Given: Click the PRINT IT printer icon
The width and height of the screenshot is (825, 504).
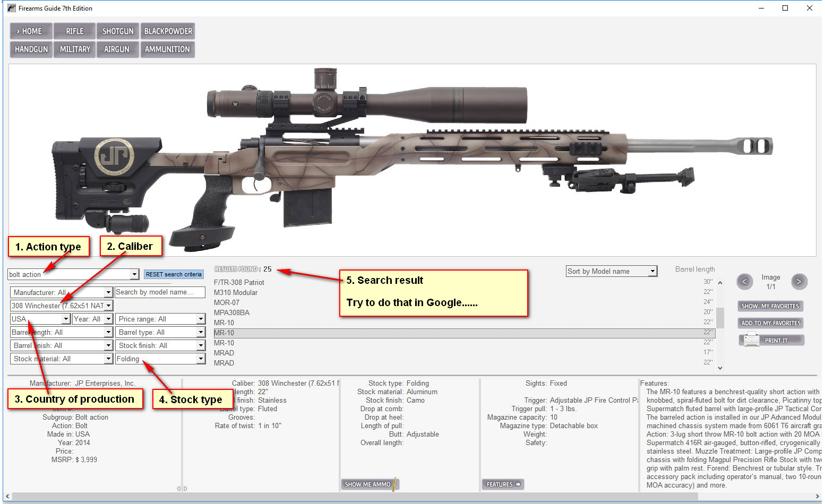Looking at the screenshot, I should pos(751,340).
